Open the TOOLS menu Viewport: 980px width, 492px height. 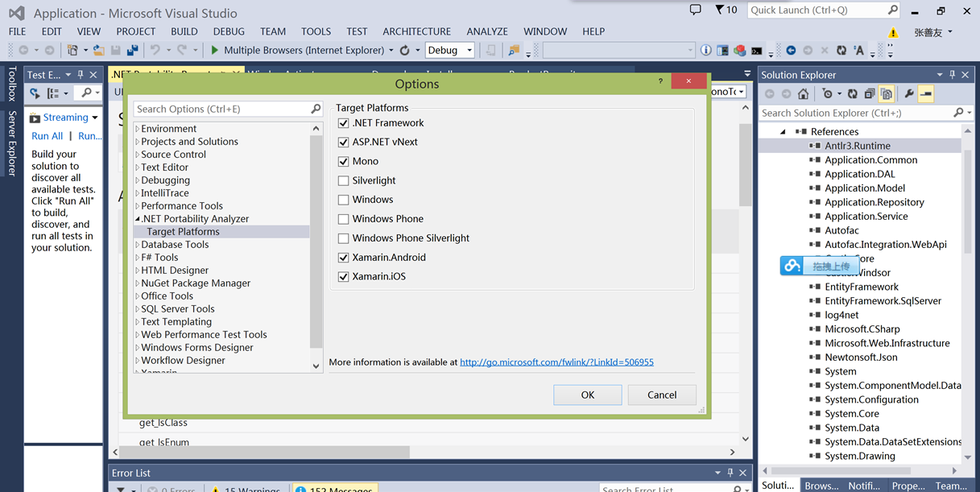[x=316, y=31]
